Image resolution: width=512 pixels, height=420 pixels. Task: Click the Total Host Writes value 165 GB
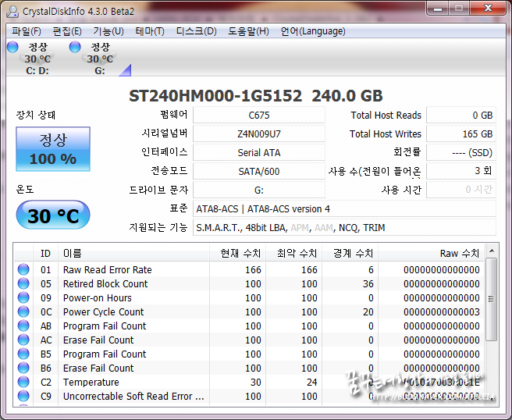pos(461,133)
